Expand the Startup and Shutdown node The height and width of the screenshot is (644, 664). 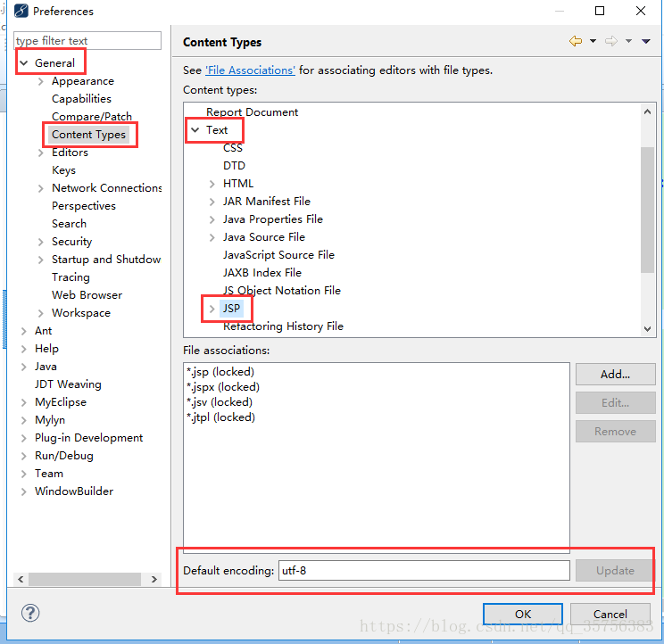point(41,260)
